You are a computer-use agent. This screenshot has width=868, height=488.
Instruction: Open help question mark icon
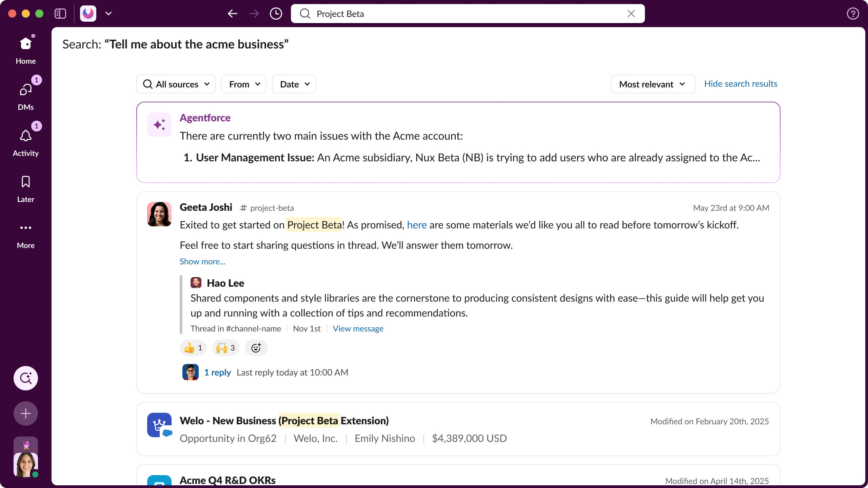pos(853,14)
